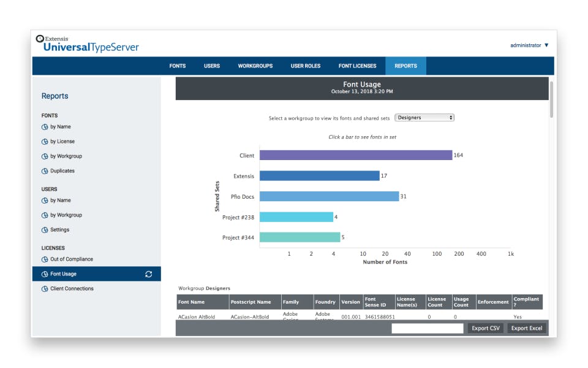Sort by Font Name column header

(x=203, y=302)
